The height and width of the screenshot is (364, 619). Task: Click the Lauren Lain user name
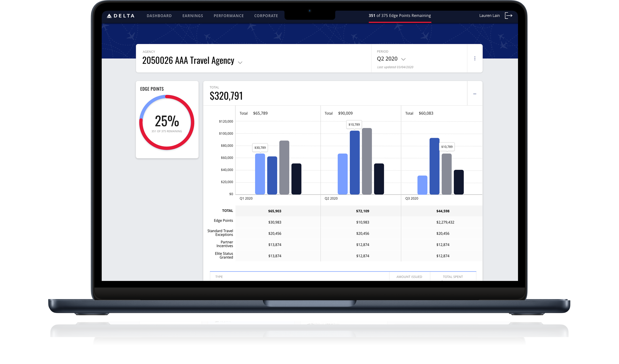[489, 16]
